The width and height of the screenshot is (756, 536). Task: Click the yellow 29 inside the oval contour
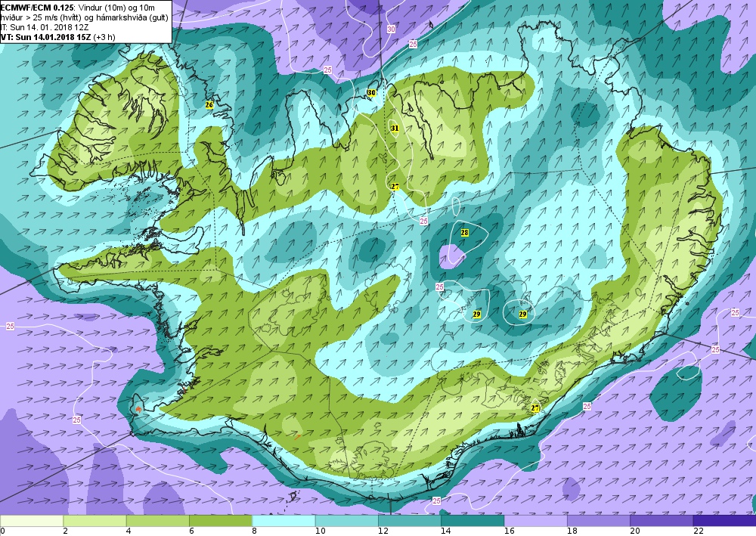pos(522,314)
